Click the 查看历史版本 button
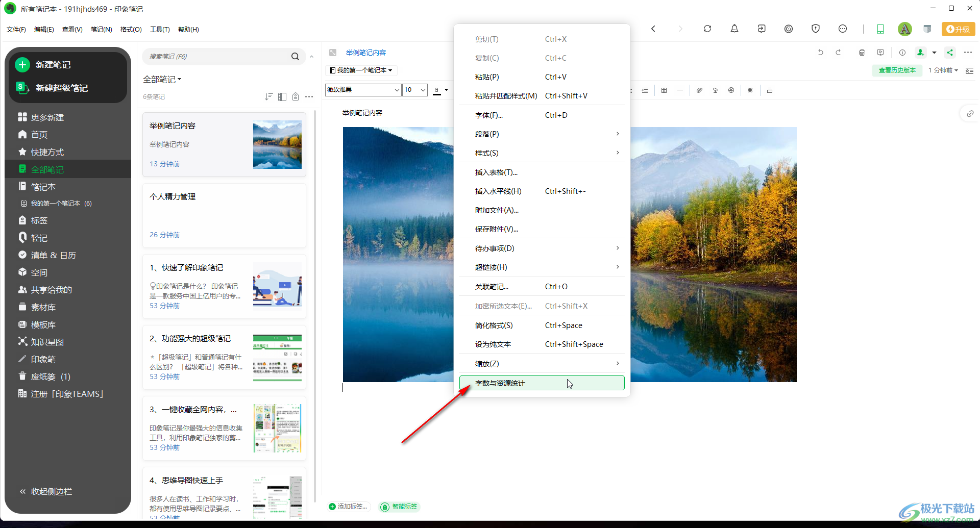This screenshot has width=980, height=528. [x=897, y=70]
